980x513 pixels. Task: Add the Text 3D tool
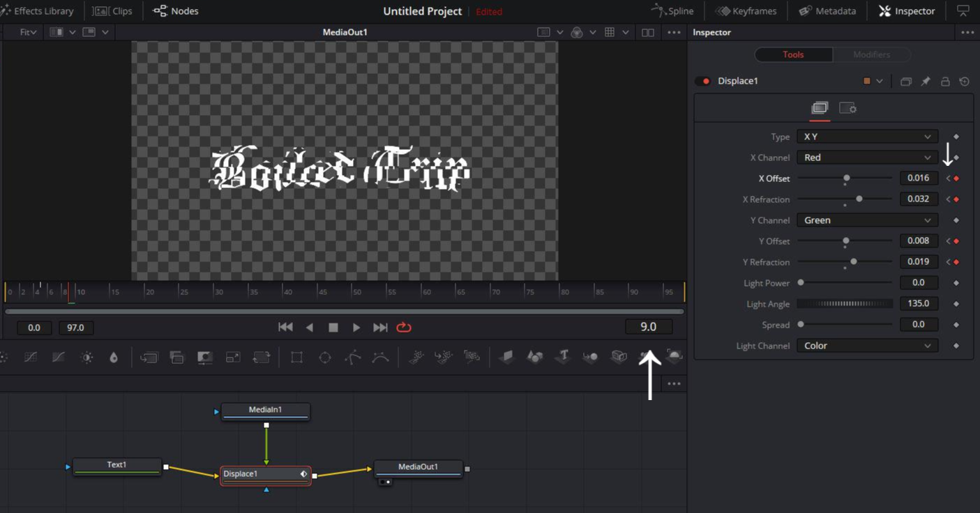pyautogui.click(x=563, y=357)
